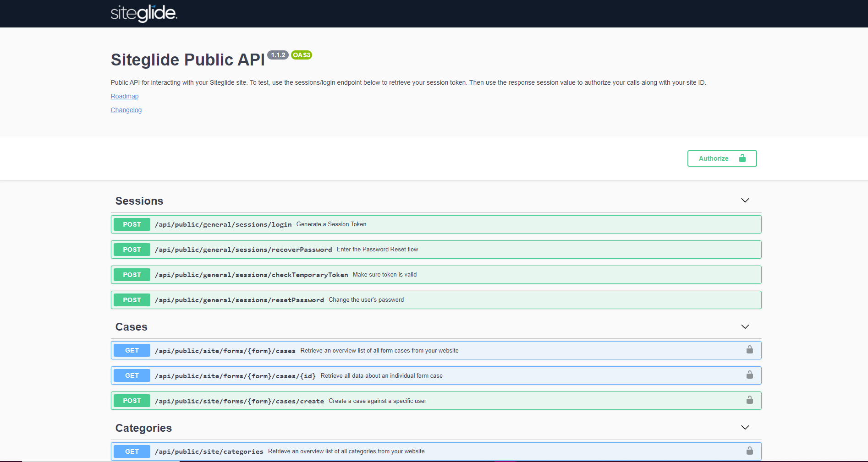The image size is (868, 462).
Task: Click POST badge of sessions/resetPassword
Action: tap(132, 300)
